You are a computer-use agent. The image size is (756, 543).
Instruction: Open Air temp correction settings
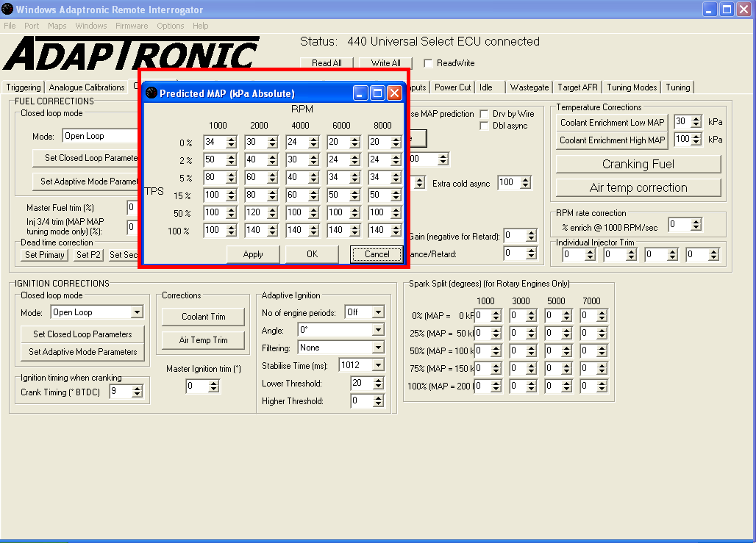pos(638,187)
